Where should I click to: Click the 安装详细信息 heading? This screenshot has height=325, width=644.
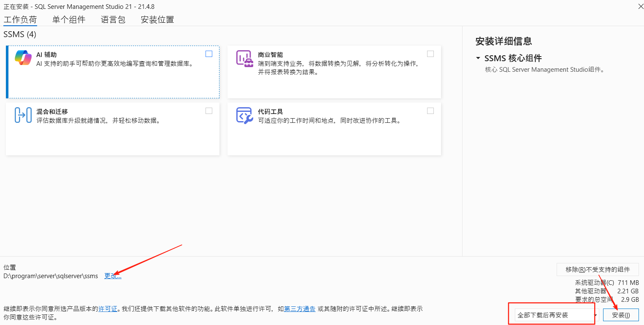503,41
